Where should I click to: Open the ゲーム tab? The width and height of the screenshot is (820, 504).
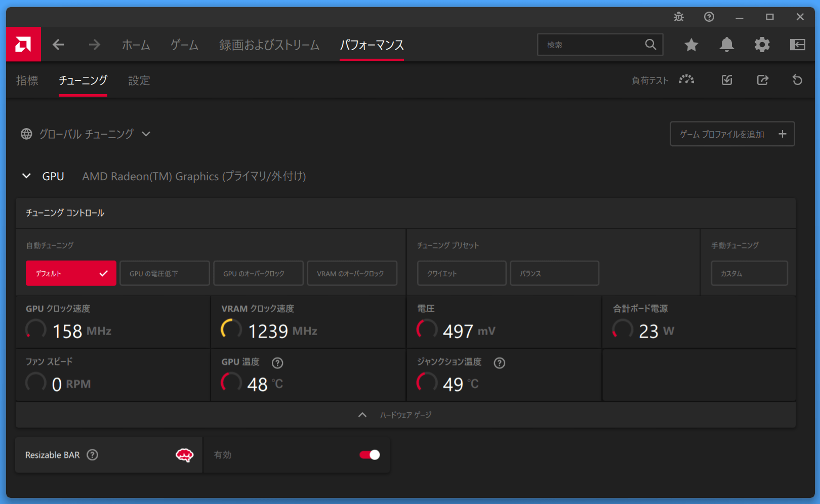(184, 45)
